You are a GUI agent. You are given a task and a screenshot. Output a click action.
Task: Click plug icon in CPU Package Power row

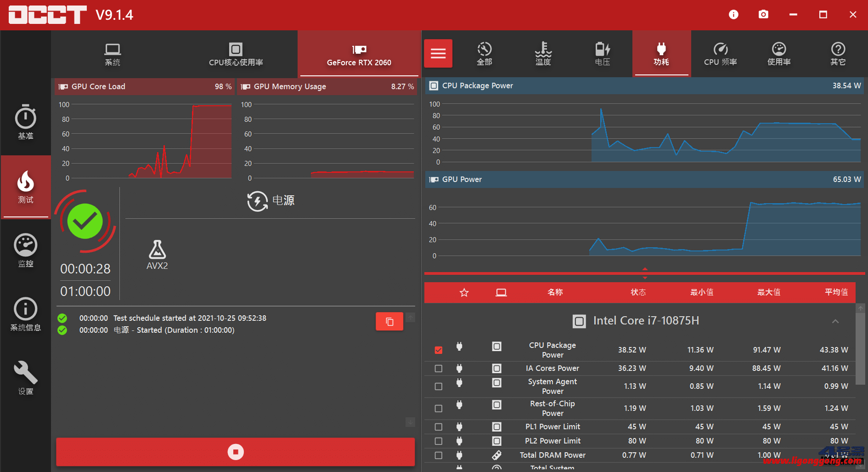pos(459,347)
